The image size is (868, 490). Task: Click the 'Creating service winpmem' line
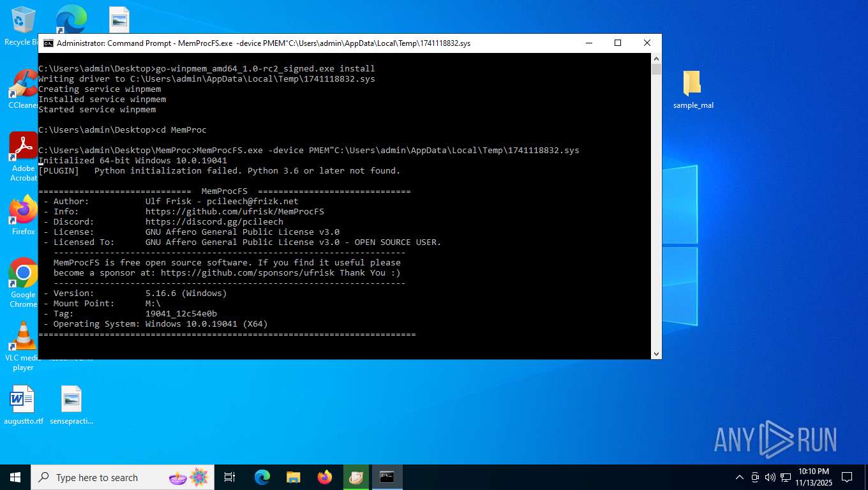click(x=100, y=89)
